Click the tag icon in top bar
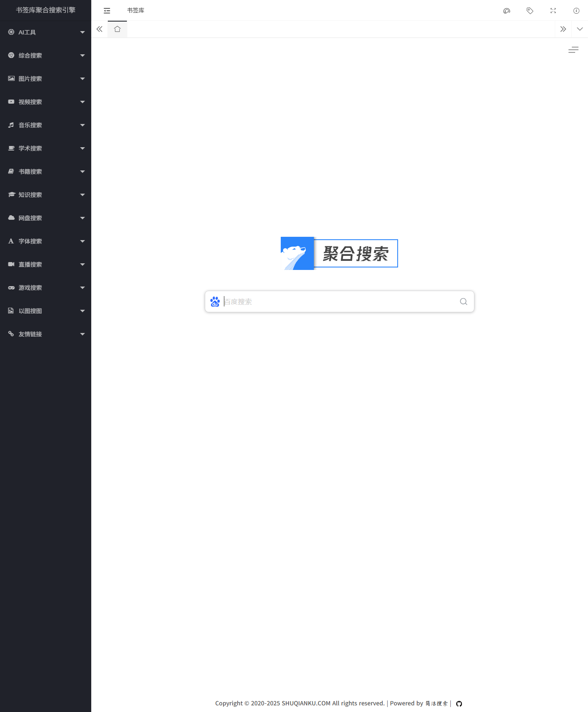 coord(530,11)
